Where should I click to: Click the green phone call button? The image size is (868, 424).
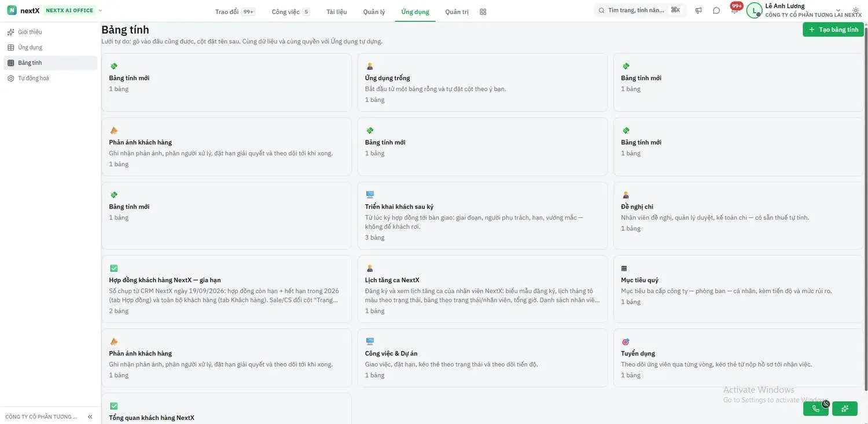pos(816,408)
